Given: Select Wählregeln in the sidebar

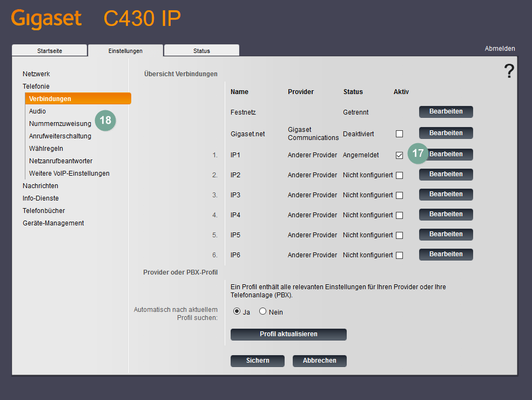Looking at the screenshot, I should 46,149.
